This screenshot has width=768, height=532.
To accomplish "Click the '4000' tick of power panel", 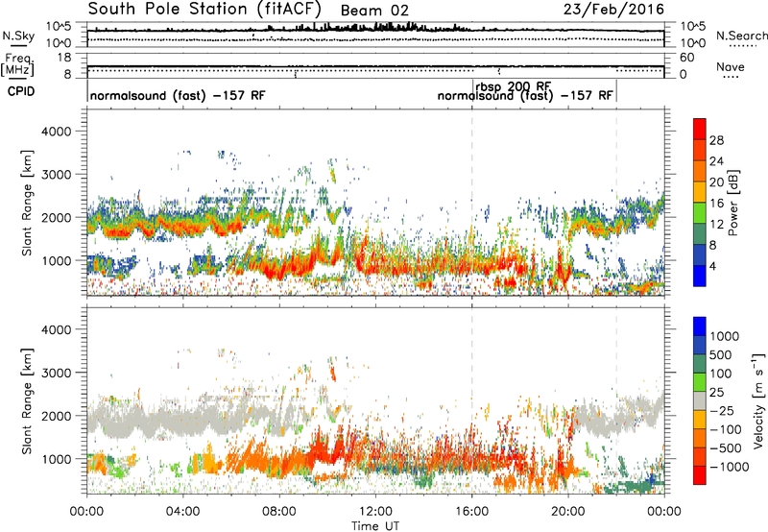I will click(56, 132).
